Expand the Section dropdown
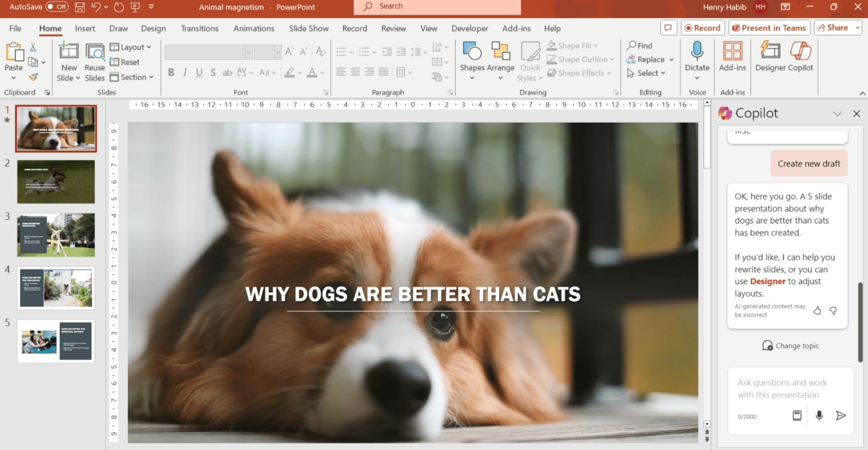This screenshot has width=868, height=450. click(x=132, y=77)
